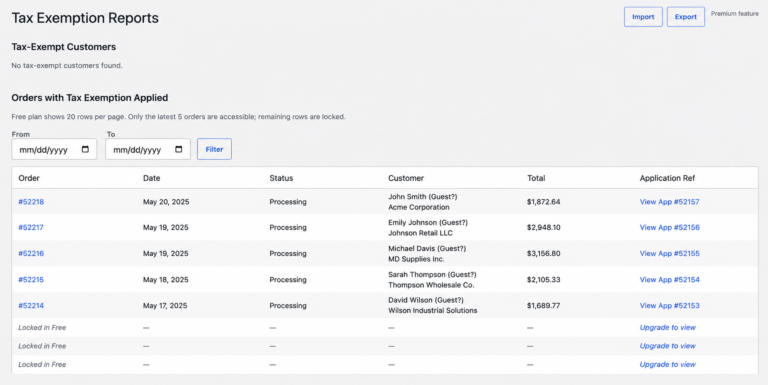Click the Filter button
Viewport: 768px width, 385px height.
tap(214, 149)
